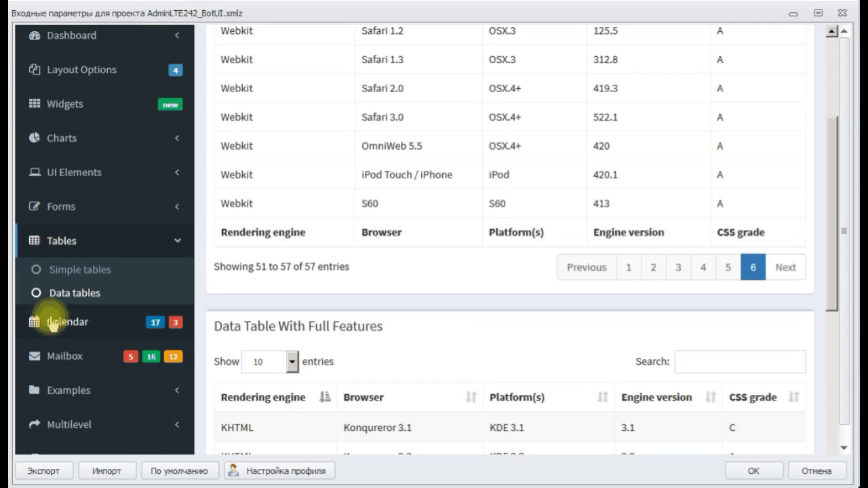Screen dimensions: 868x488
Task: Expand the Examples menu chevron
Action: (177, 390)
